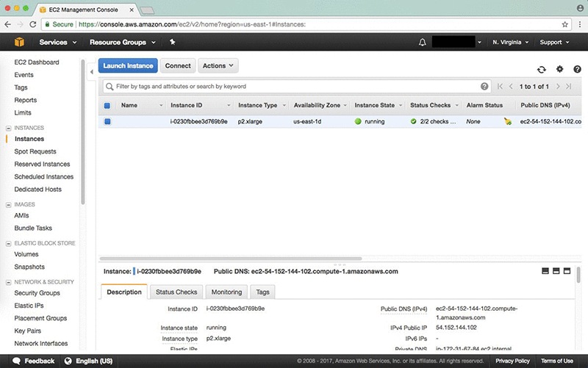The width and height of the screenshot is (588, 368).
Task: Go to next page of results
Action: (558, 87)
